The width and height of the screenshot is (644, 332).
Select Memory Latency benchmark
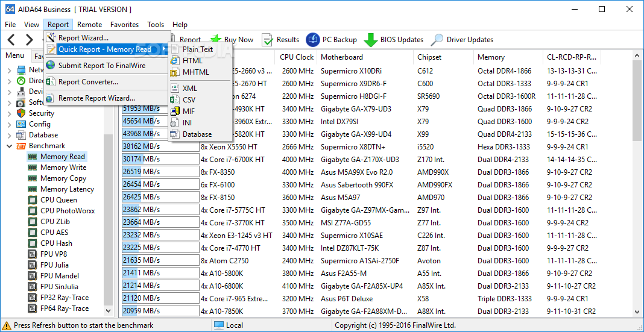pos(68,189)
